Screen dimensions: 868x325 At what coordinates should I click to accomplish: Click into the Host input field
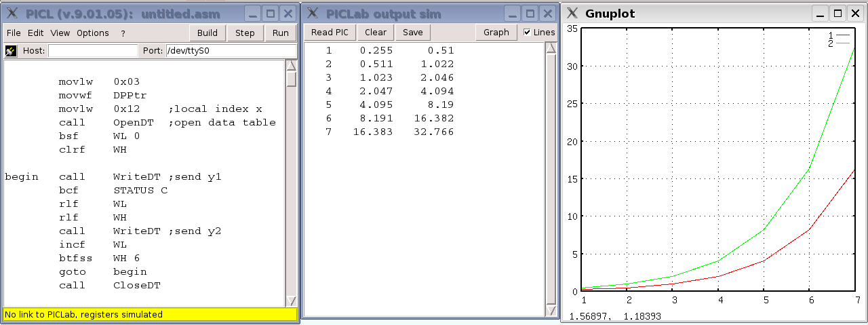click(x=92, y=51)
